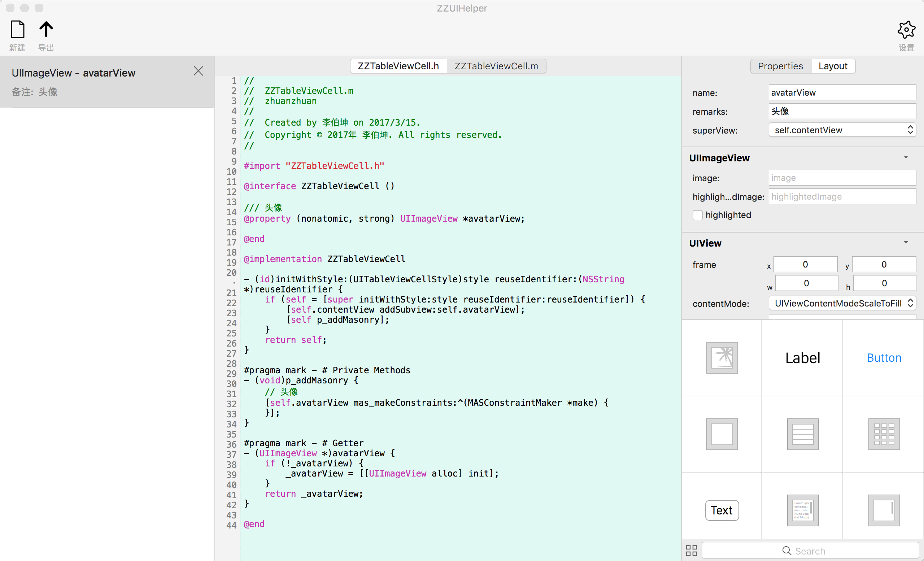Select the image view component icon

click(722, 358)
